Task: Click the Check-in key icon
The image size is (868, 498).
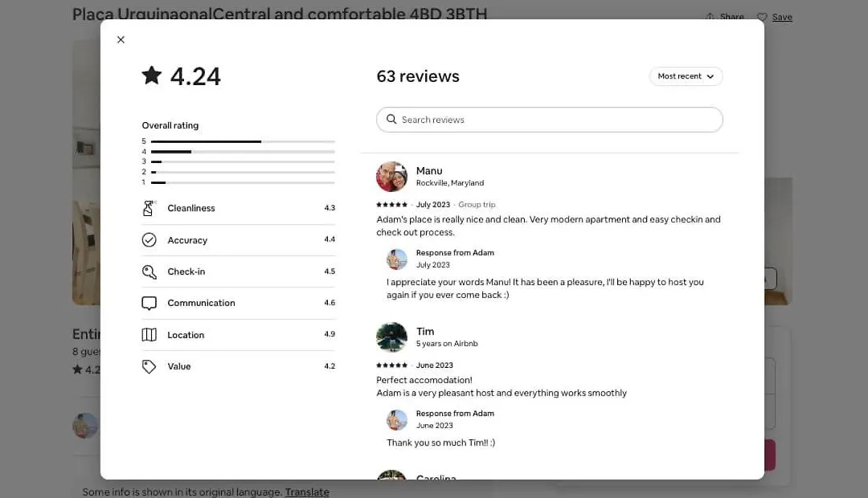Action: (x=149, y=271)
